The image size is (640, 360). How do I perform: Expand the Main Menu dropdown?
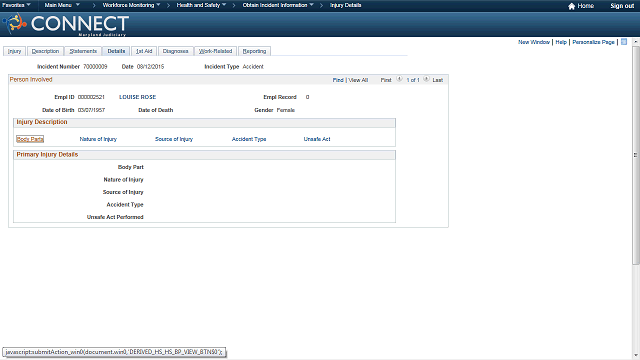coord(62,5)
